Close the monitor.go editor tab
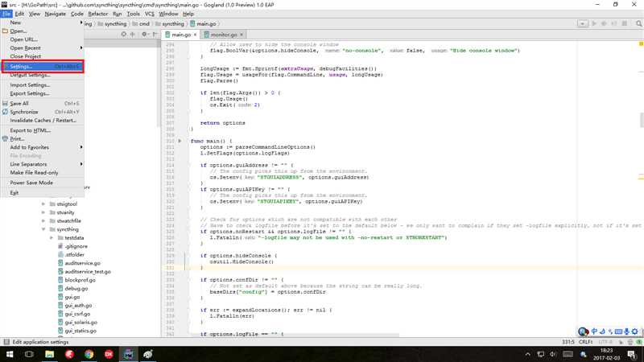The width and height of the screenshot is (644, 362). 242,35
